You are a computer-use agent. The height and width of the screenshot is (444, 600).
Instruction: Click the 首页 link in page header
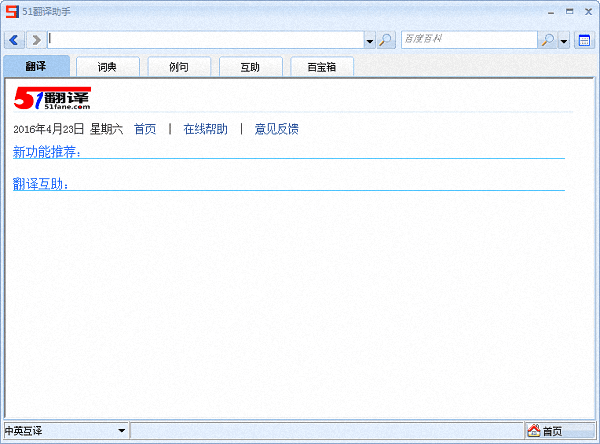click(x=145, y=129)
